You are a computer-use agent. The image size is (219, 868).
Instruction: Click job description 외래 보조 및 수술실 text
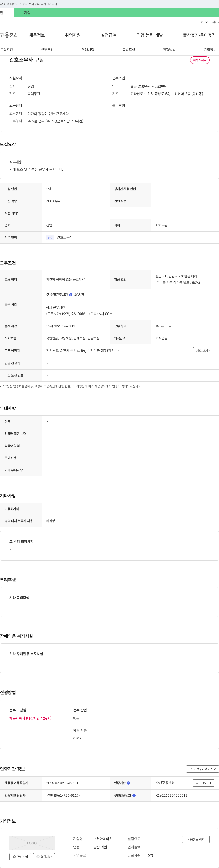(36, 170)
